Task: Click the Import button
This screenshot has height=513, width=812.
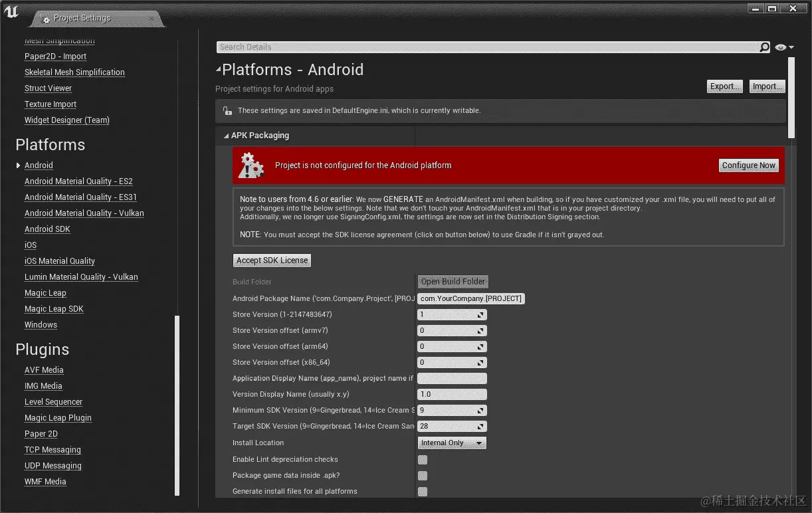Action: click(x=767, y=86)
